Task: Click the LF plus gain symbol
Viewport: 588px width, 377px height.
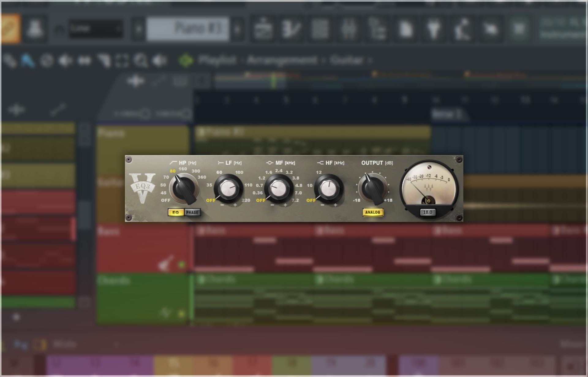Action: tap(235, 205)
